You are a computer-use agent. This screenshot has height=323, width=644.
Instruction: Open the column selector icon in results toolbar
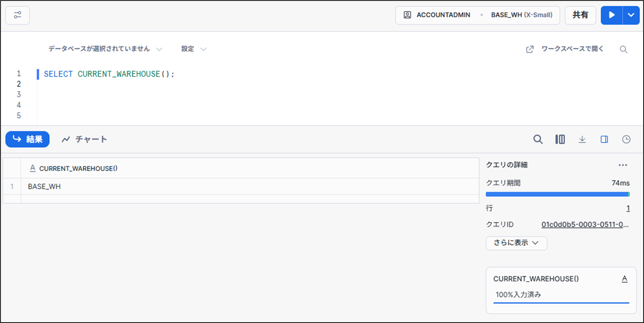pyautogui.click(x=560, y=139)
